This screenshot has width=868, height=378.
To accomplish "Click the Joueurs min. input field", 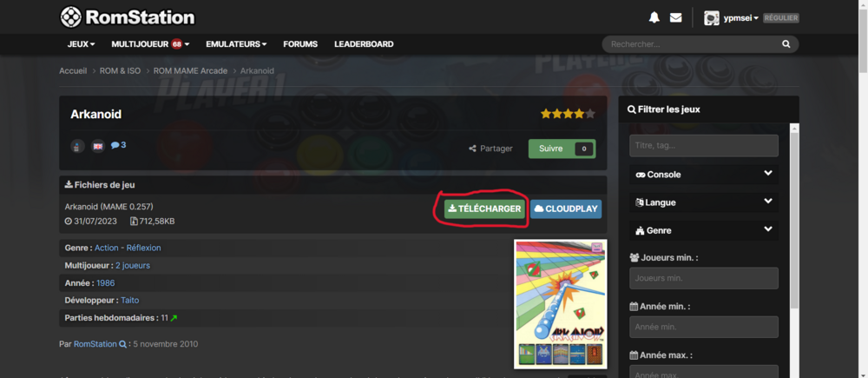I will coord(703,278).
